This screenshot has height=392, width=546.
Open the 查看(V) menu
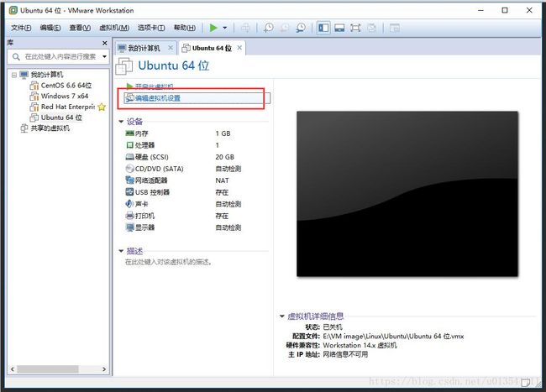coord(80,28)
